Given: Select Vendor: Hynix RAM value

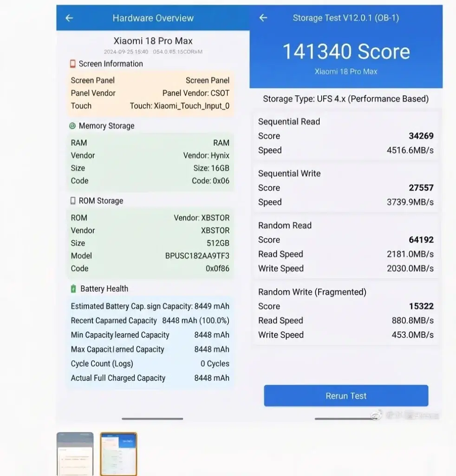Looking at the screenshot, I should 206,155.
